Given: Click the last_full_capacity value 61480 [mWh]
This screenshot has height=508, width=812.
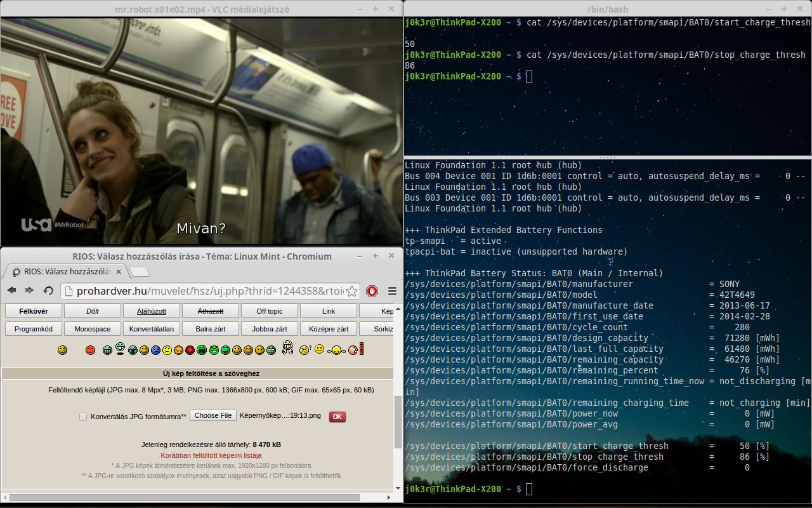Looking at the screenshot, I should pos(752,349).
